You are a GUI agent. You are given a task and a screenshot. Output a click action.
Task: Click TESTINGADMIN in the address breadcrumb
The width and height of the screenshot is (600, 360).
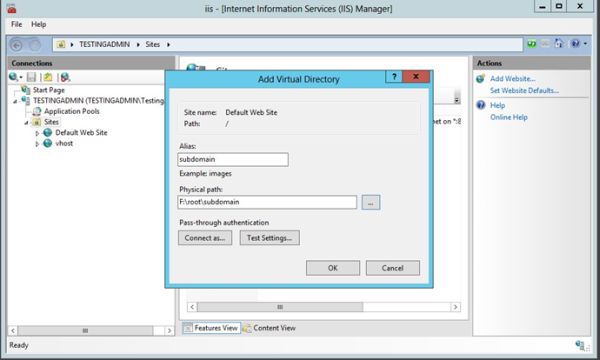click(104, 44)
